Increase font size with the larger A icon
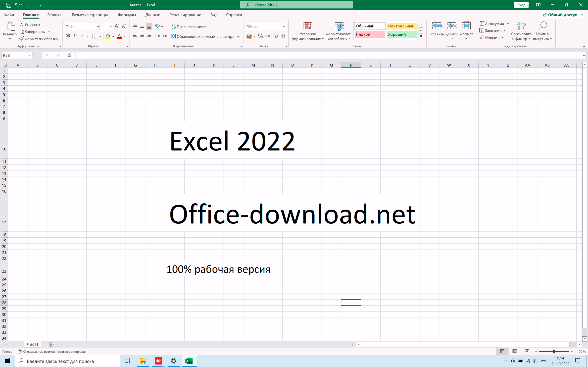 pyautogui.click(x=117, y=26)
